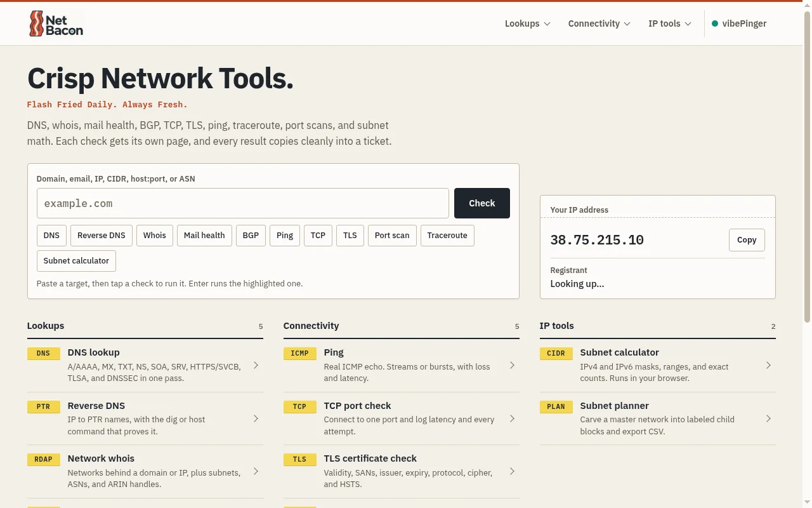This screenshot has height=508, width=812.
Task: Select the Traceroute check chip
Action: (x=447, y=235)
